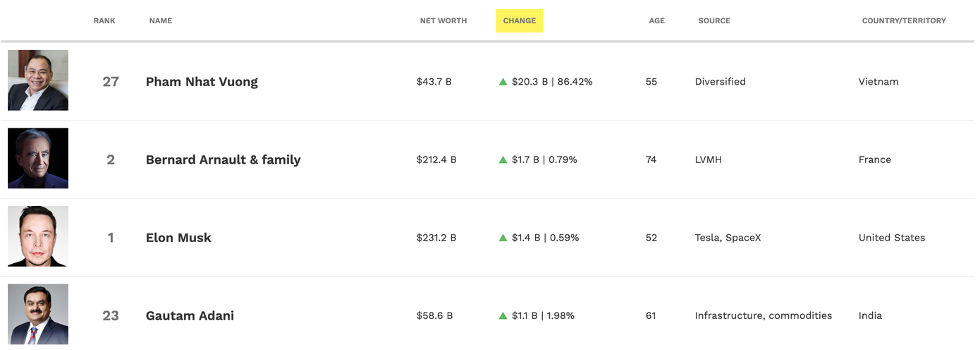
Task: Open Bernard Arnault & family profile
Action: point(223,159)
